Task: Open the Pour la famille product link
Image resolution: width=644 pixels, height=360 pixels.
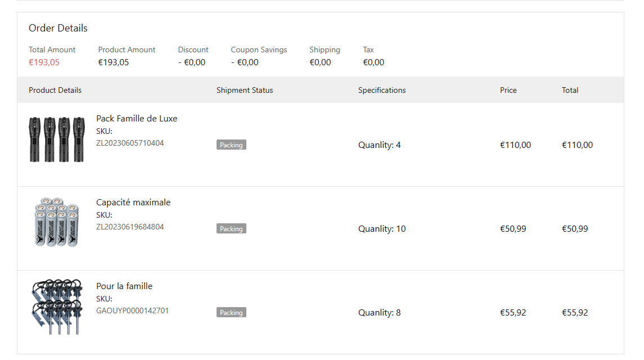Action: 124,286
